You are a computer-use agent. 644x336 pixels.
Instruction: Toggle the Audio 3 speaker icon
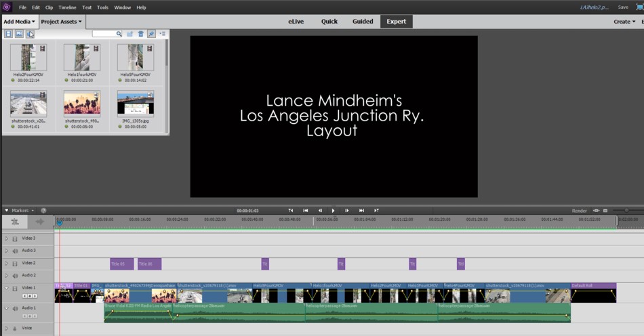15,251
